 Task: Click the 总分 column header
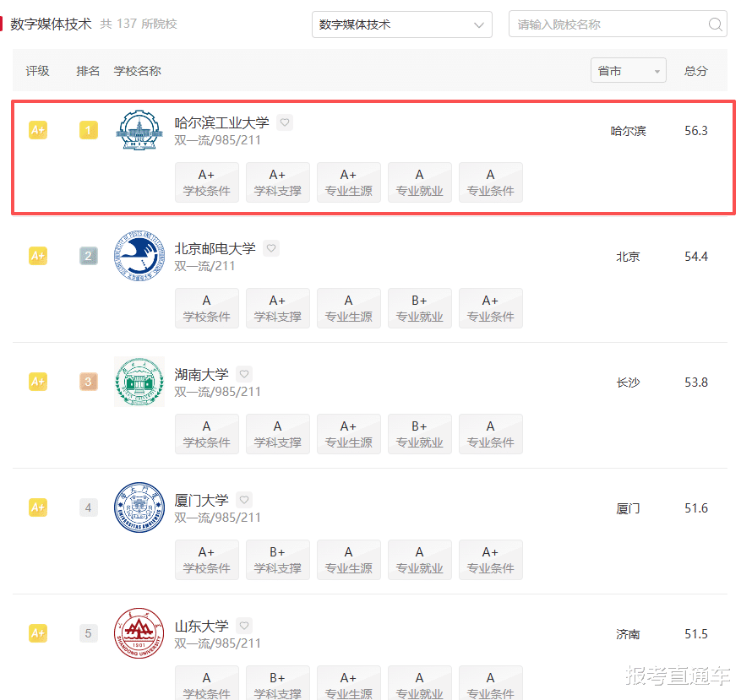[695, 71]
